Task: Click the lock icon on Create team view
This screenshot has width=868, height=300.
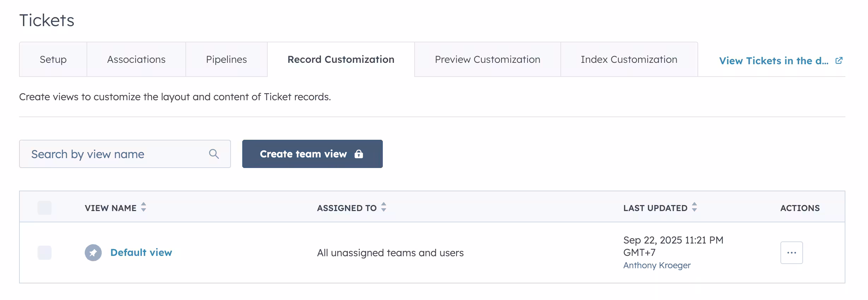Action: click(359, 154)
